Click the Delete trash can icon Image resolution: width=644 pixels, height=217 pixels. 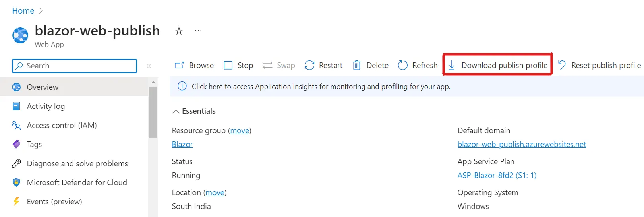click(x=357, y=65)
